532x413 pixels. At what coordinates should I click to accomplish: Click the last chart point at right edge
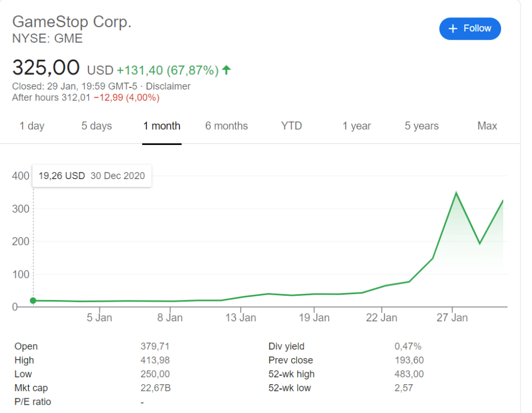click(503, 201)
